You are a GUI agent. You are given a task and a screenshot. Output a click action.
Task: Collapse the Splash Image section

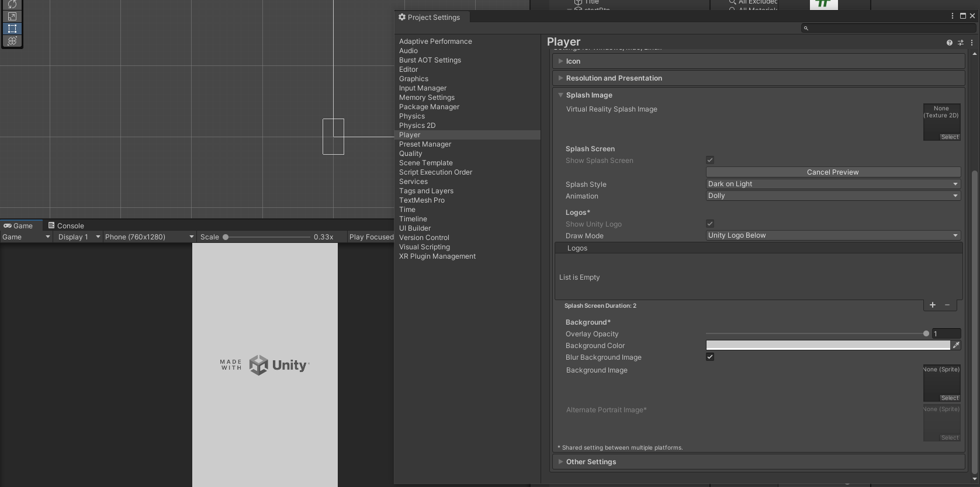(x=759, y=95)
